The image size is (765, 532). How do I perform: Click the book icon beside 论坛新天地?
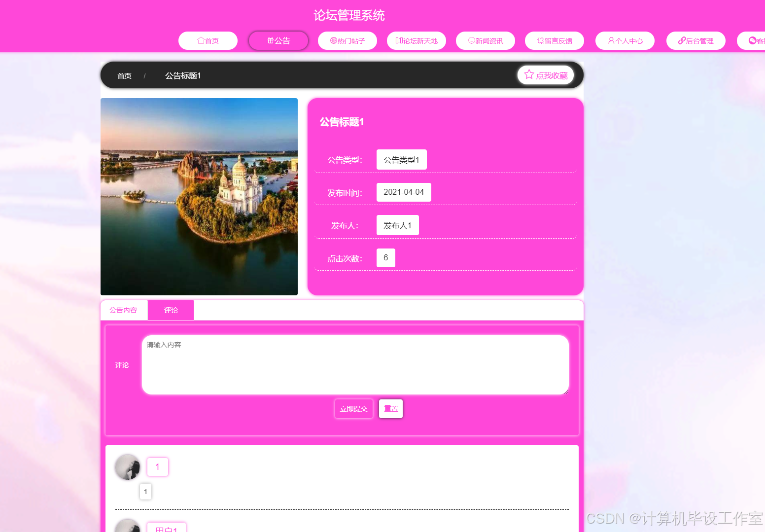pos(399,40)
